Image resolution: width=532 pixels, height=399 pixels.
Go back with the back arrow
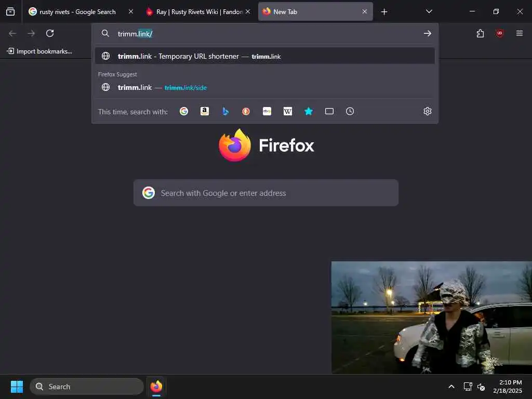click(12, 33)
